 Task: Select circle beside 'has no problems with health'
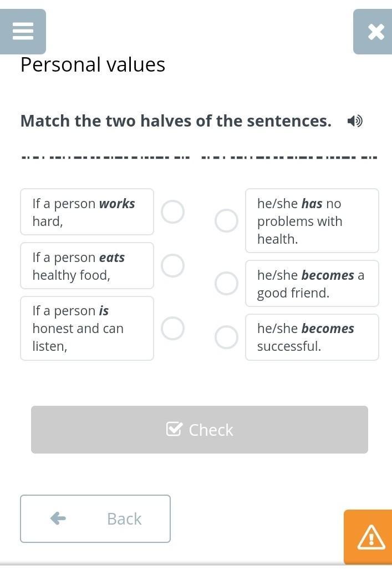click(226, 220)
